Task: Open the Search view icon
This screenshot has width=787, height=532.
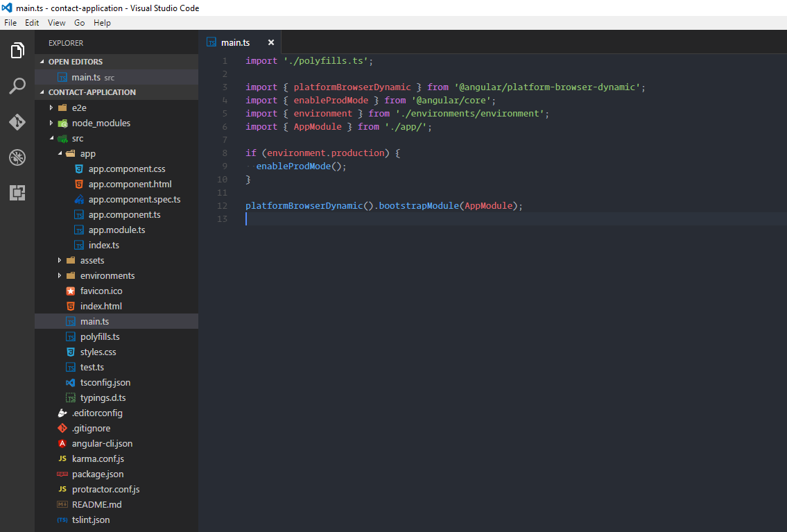Action: click(x=17, y=86)
